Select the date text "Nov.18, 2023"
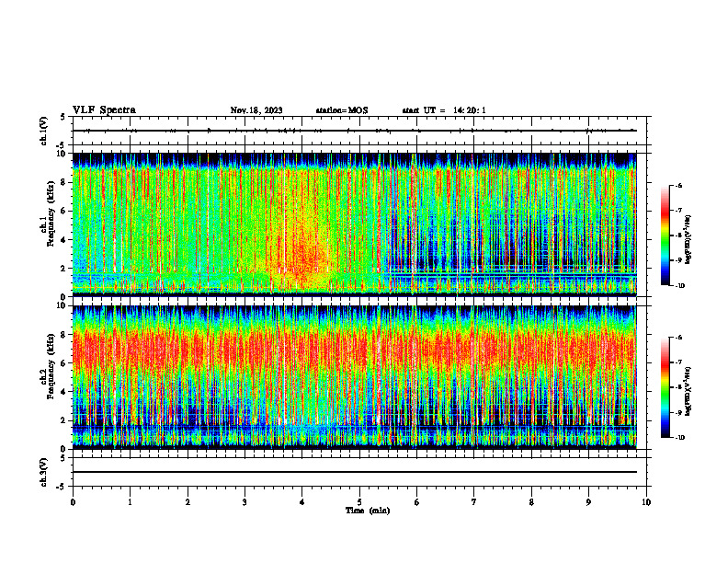728x563 pixels. [x=256, y=110]
